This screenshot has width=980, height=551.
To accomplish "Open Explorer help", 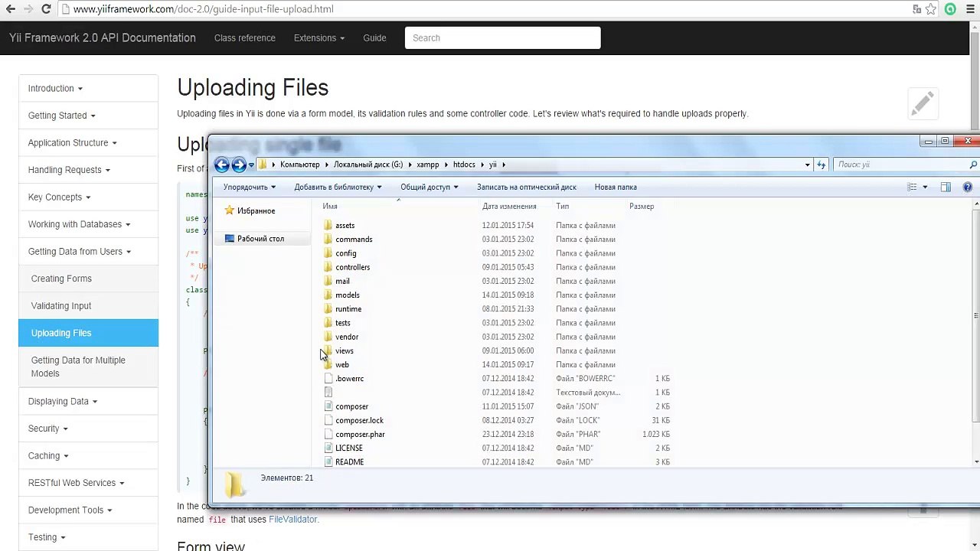I will (967, 187).
